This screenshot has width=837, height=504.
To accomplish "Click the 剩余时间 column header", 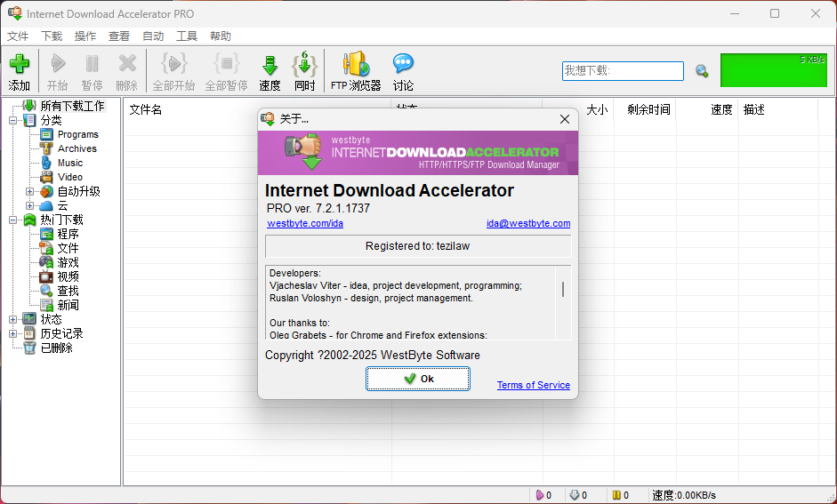I will tap(648, 110).
